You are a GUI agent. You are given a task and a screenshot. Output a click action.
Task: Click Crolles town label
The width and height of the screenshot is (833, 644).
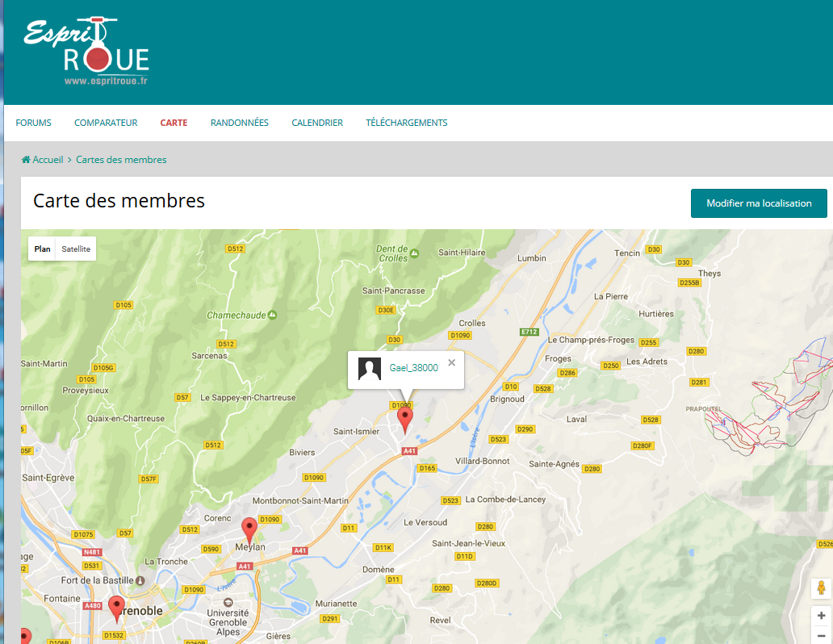coord(472,323)
